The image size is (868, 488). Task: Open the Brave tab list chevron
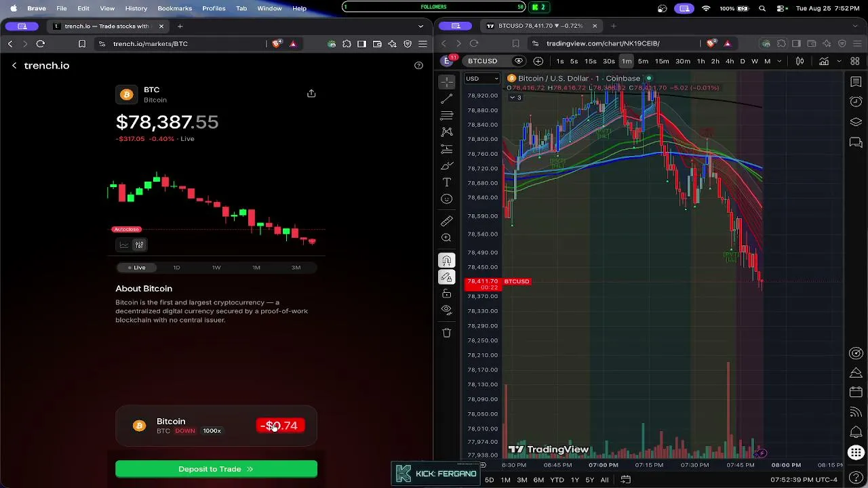click(420, 26)
